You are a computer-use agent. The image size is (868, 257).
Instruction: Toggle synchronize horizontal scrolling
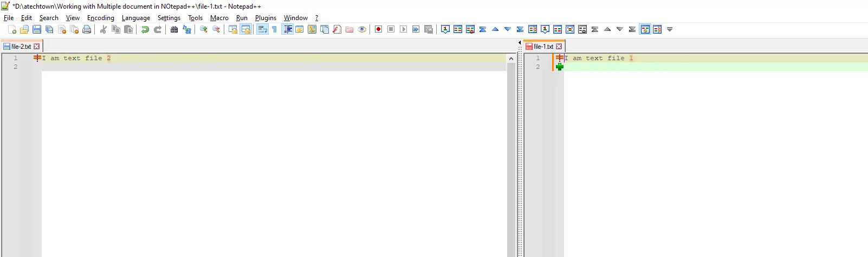[245, 29]
